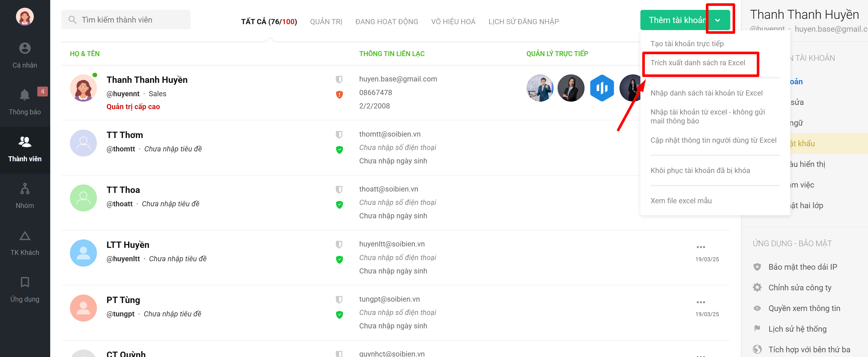Screen dimensions: 868x357
Task: Click the blue hexagon manager avatar
Action: point(602,88)
